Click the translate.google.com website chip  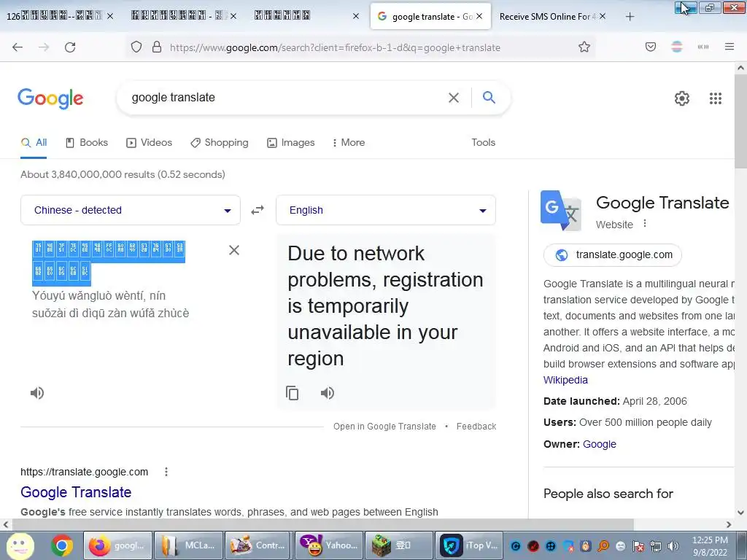point(613,254)
